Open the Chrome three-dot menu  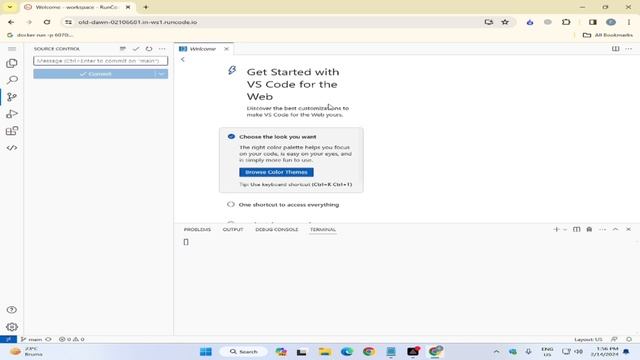(x=629, y=22)
